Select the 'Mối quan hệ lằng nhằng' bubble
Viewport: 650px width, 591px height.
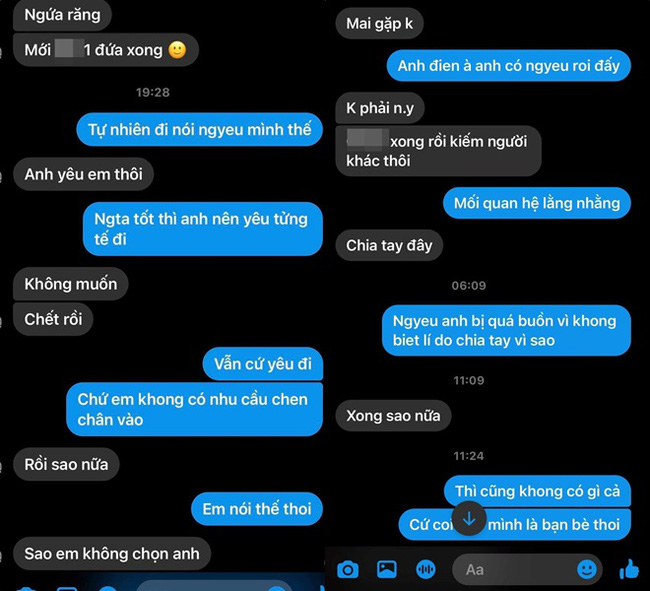(x=537, y=203)
